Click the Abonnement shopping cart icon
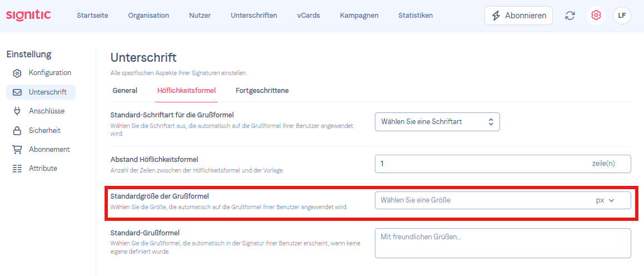 [17, 150]
